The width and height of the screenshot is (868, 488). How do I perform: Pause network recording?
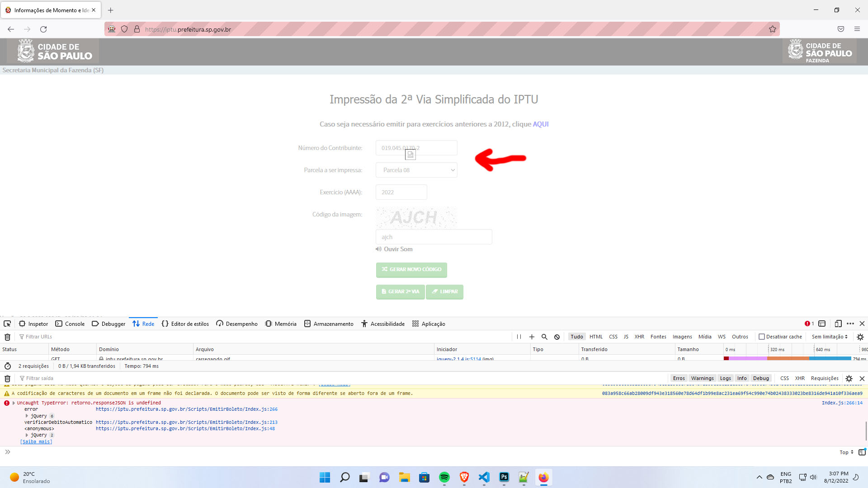[x=519, y=337]
